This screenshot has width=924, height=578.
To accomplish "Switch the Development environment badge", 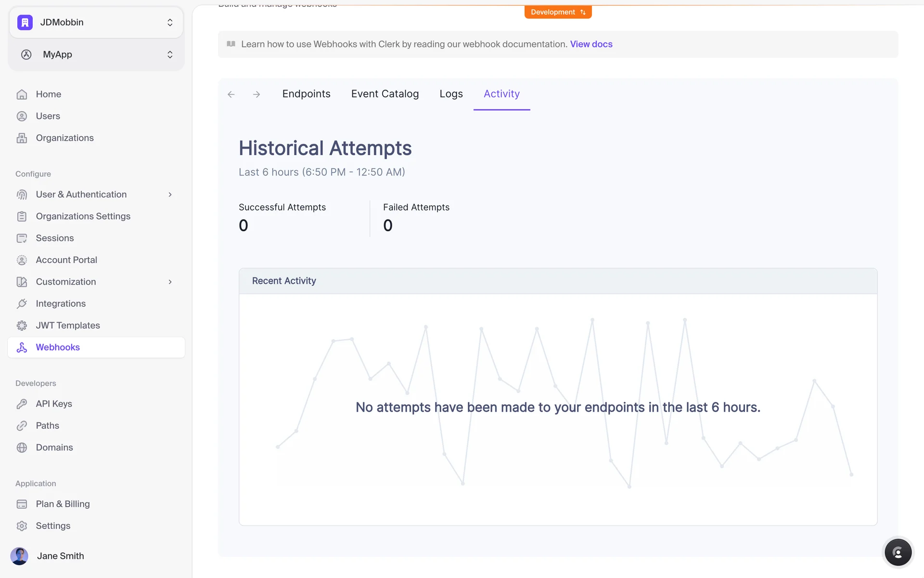I will (x=558, y=12).
